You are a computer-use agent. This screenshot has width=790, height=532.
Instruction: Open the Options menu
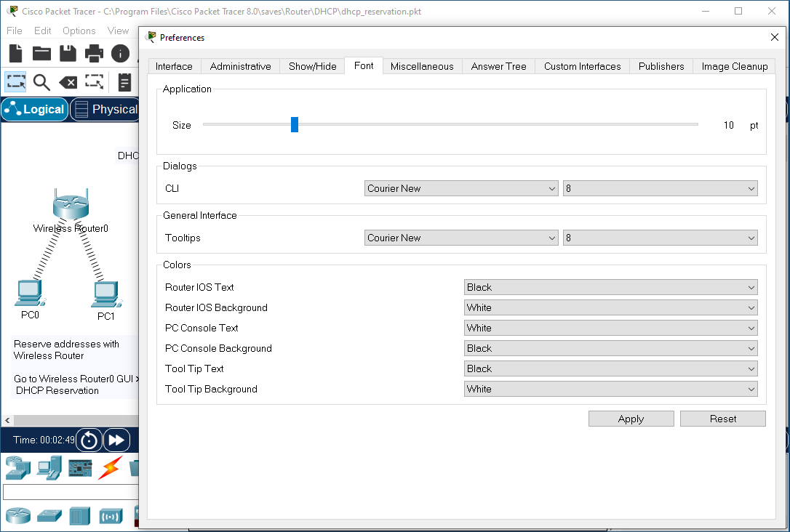click(x=79, y=31)
